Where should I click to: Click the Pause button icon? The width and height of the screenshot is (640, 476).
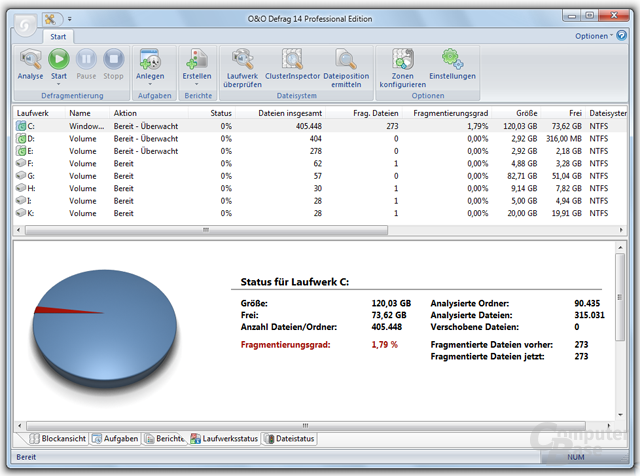pyautogui.click(x=86, y=59)
